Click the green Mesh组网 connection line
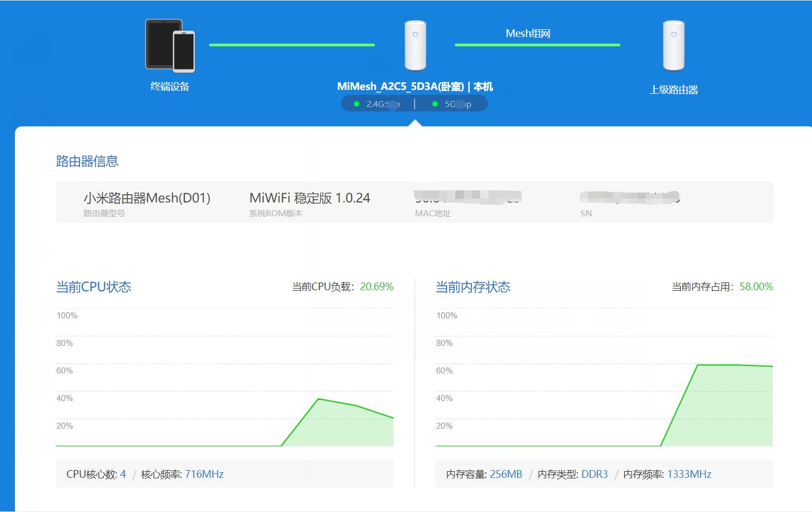This screenshot has height=512, width=812. 537,45
